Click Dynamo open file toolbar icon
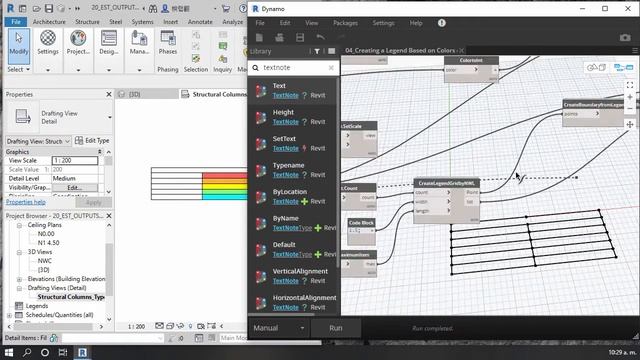 [x=280, y=38]
